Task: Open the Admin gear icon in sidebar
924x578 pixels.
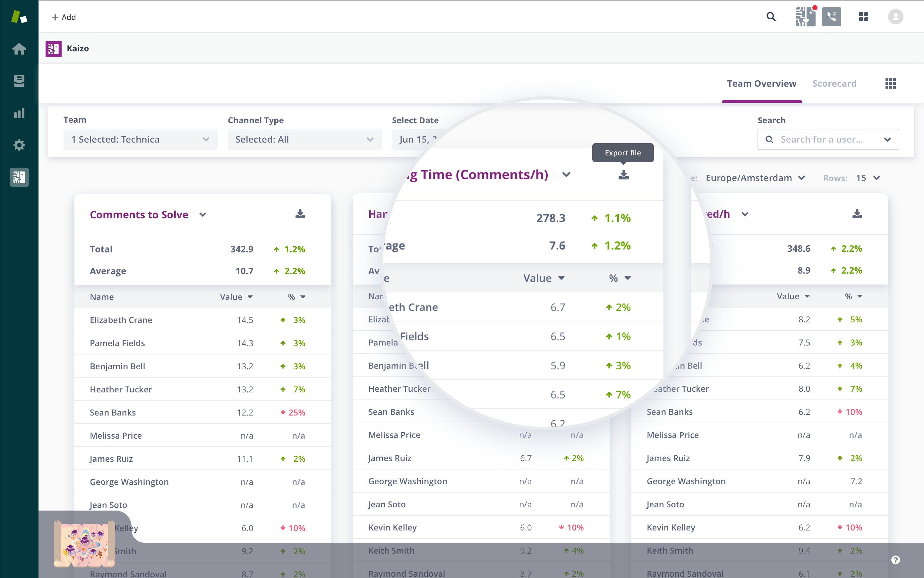Action: pos(19,145)
